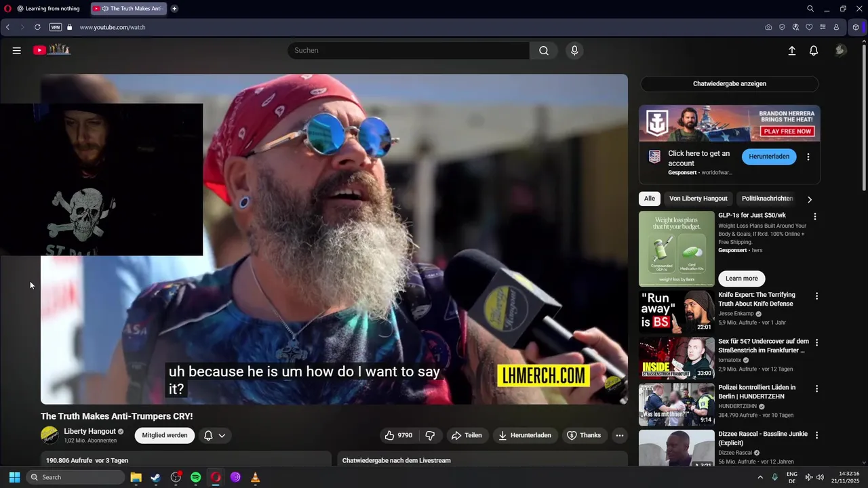Expand channel notification bell dropdown

tap(215, 435)
